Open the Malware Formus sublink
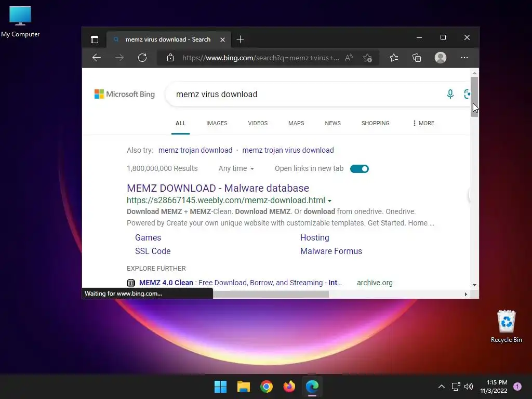Screen dimensions: 532x399 click(331, 251)
